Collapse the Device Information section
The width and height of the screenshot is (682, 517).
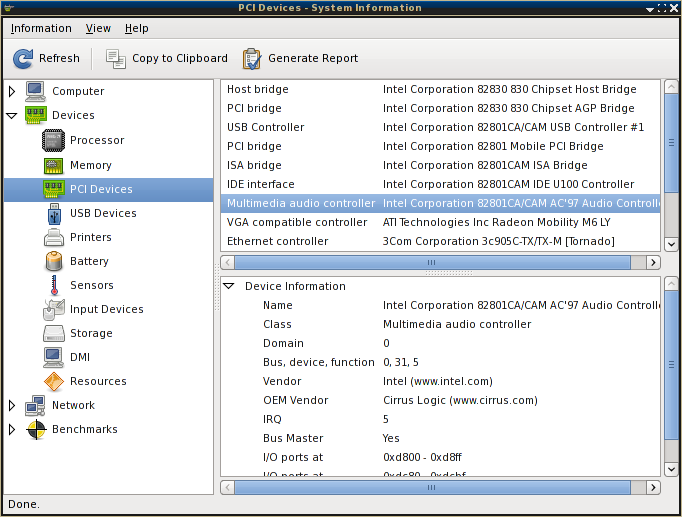229,286
